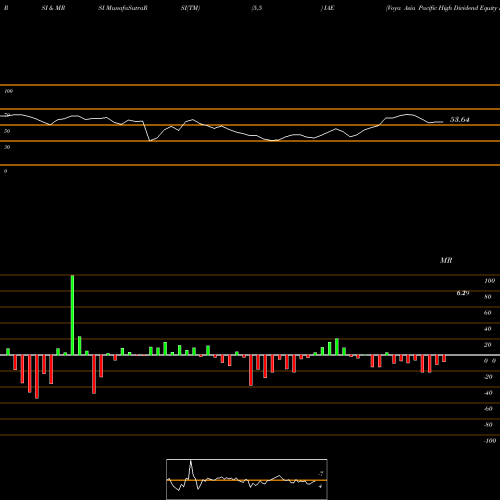Click the SI MunafaSutraR header text

[x=123, y=8]
